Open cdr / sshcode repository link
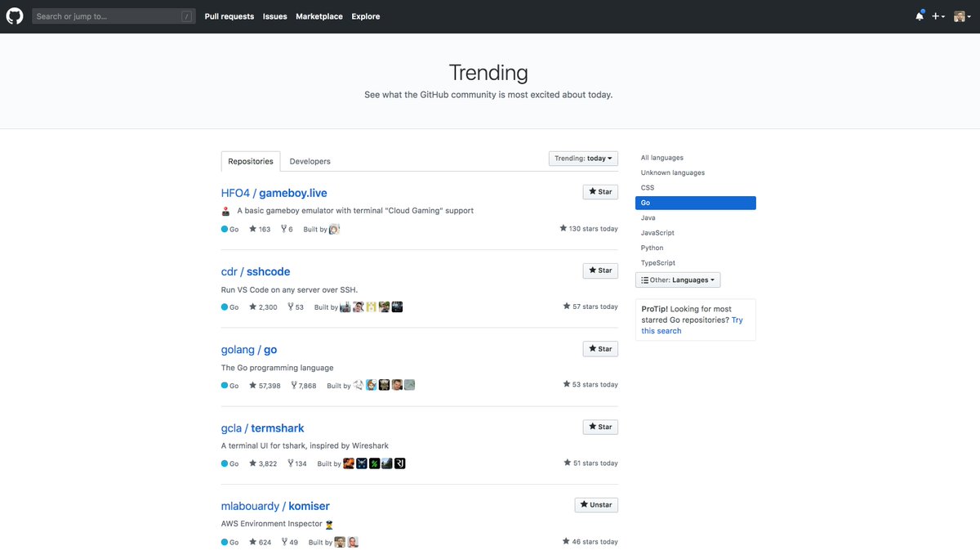 click(256, 271)
